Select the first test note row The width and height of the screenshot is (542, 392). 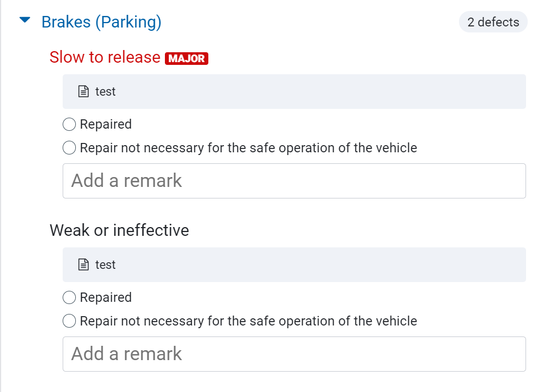pyautogui.click(x=294, y=92)
